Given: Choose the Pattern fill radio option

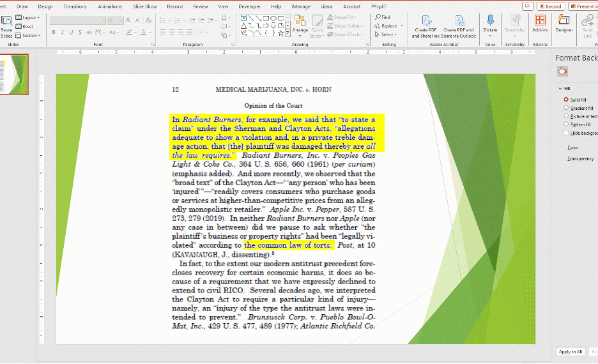Looking at the screenshot, I should [x=566, y=125].
